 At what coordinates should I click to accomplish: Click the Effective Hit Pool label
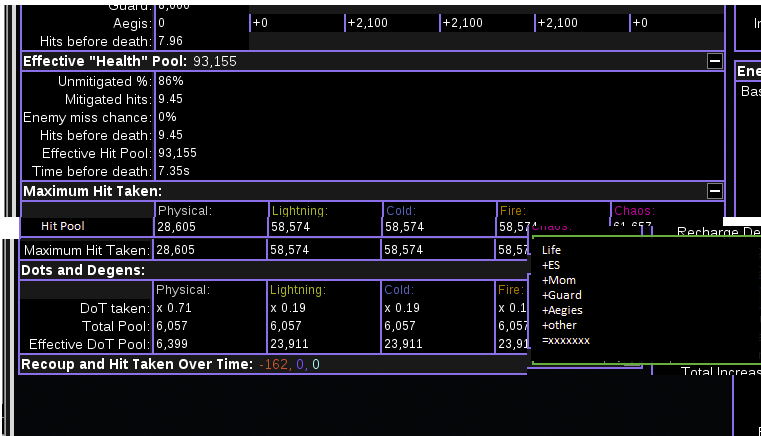(x=97, y=153)
